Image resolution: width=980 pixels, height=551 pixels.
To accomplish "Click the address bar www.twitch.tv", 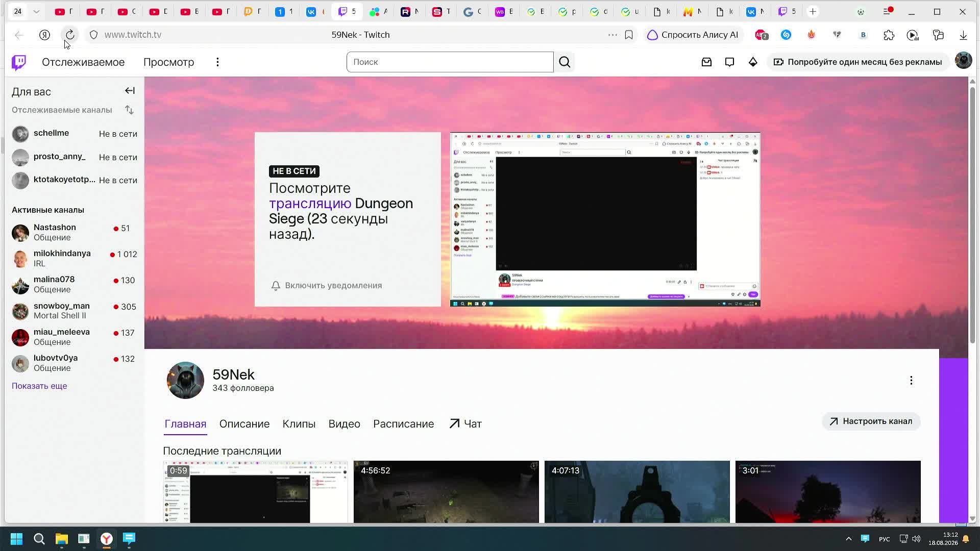I will tap(133, 35).
